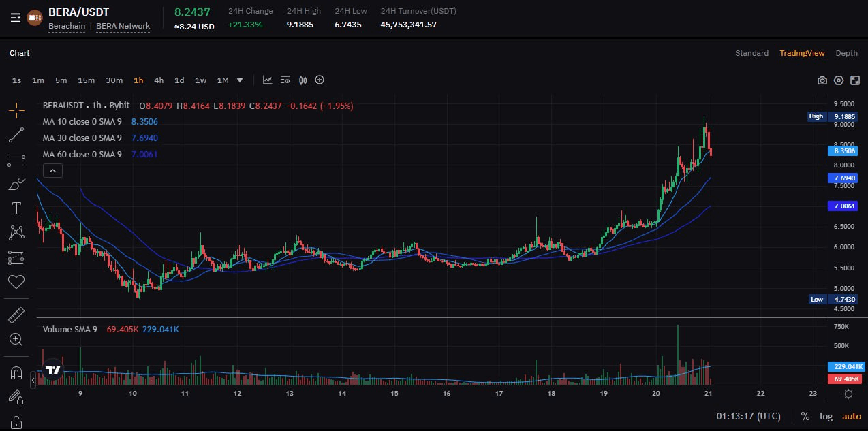This screenshot has width=868, height=431.
Task: Select the 30m timeframe
Action: point(114,80)
